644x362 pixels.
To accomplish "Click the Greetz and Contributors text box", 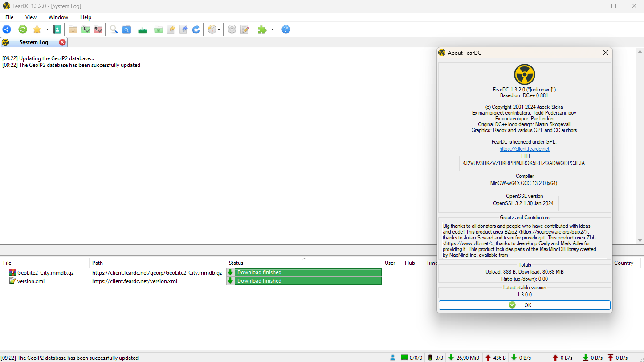I will [x=520, y=240].
